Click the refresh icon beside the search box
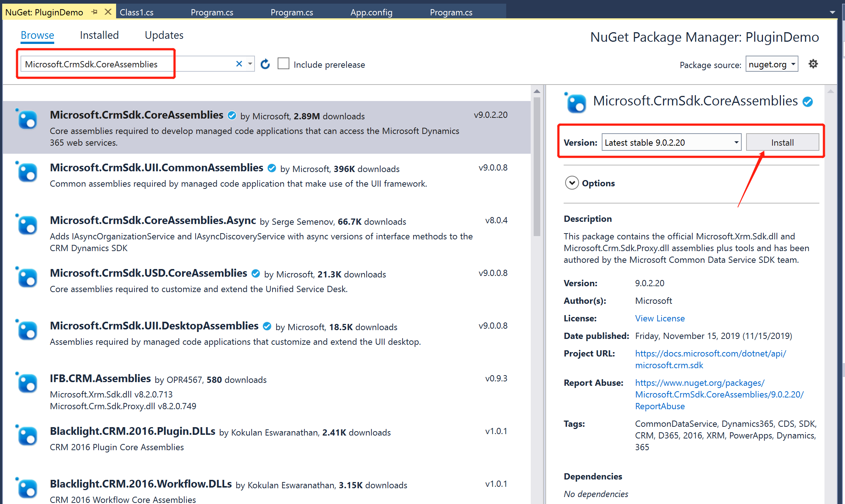 265,64
